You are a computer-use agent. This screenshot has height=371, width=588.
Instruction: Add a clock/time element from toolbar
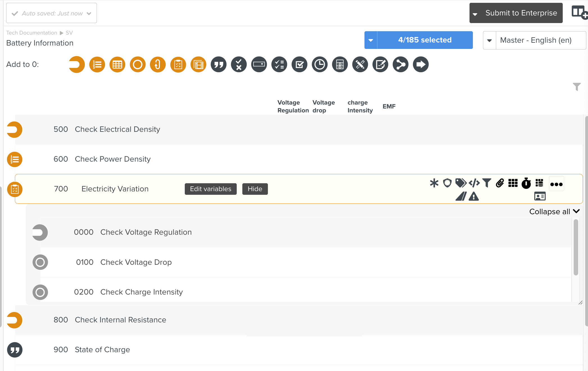click(320, 65)
